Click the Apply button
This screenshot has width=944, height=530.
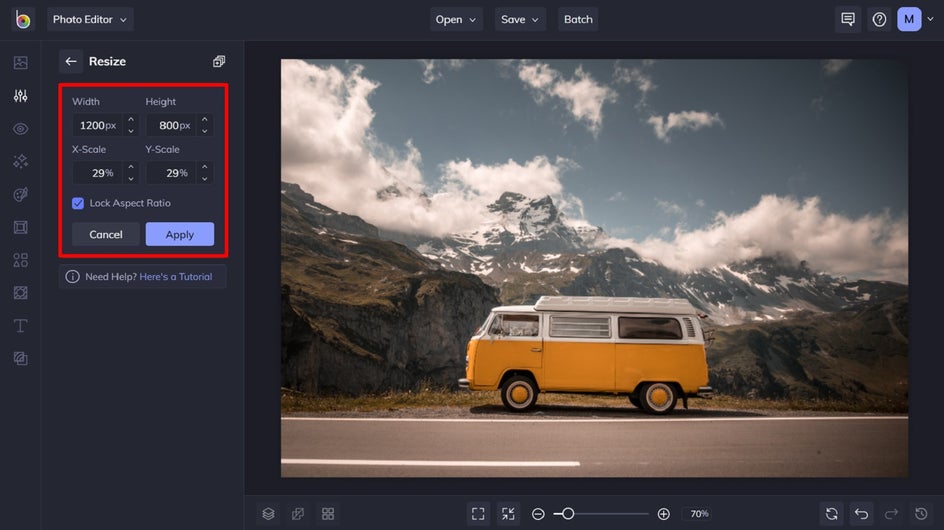pos(179,234)
